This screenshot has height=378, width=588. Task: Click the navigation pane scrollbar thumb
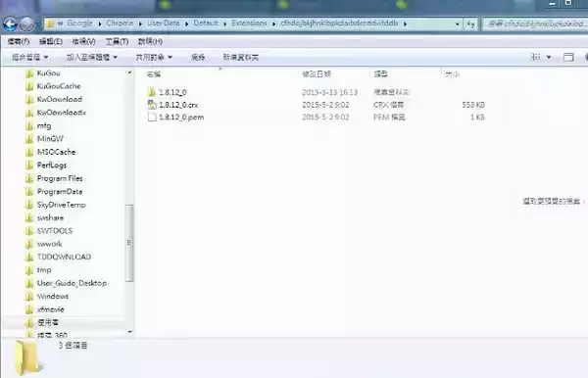(129, 243)
